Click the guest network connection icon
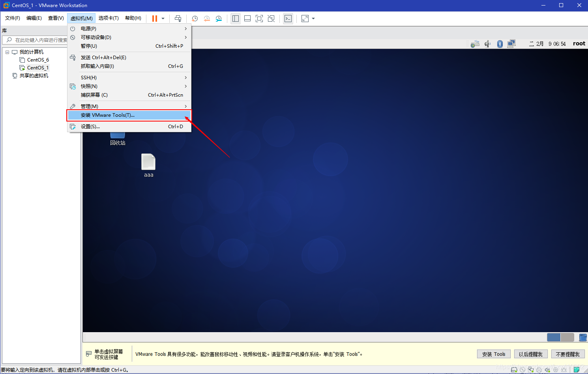Screen dimensions: 588x374 click(x=511, y=44)
